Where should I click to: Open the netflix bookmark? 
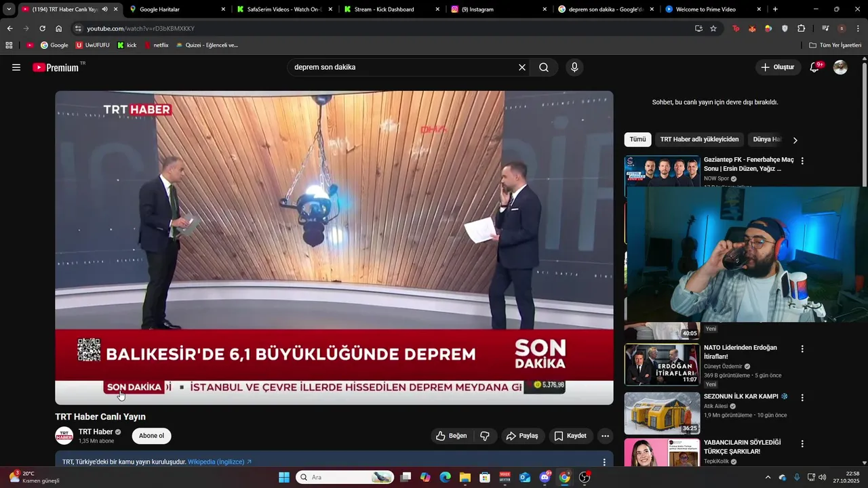pyautogui.click(x=157, y=45)
